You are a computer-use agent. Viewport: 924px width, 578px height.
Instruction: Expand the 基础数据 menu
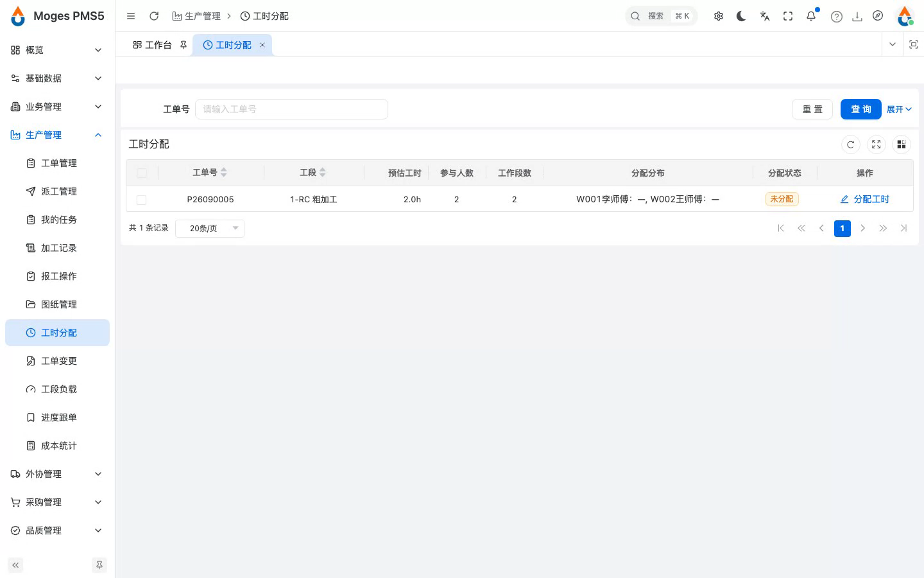click(57, 78)
